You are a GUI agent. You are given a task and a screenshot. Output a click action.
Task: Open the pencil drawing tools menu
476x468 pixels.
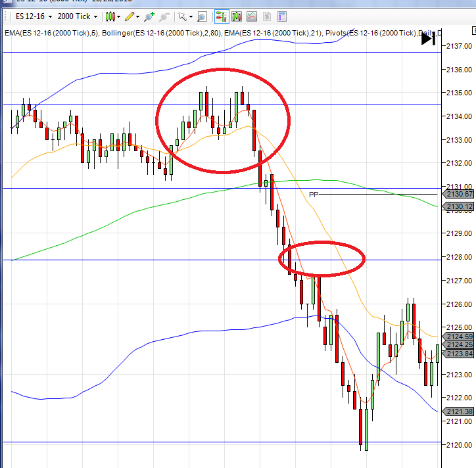(x=131, y=16)
